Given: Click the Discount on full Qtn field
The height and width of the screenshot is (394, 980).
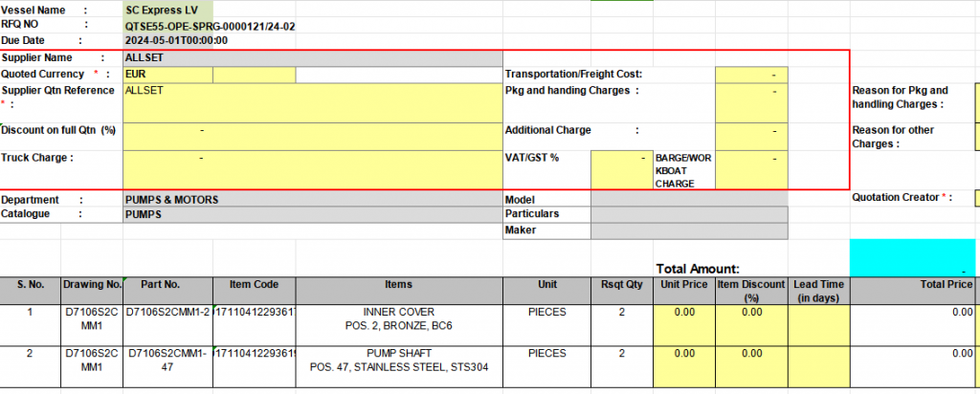Looking at the screenshot, I should coord(312,135).
